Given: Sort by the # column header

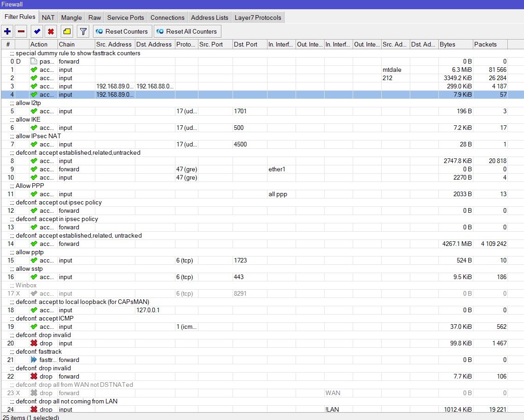Looking at the screenshot, I should (x=8, y=44).
